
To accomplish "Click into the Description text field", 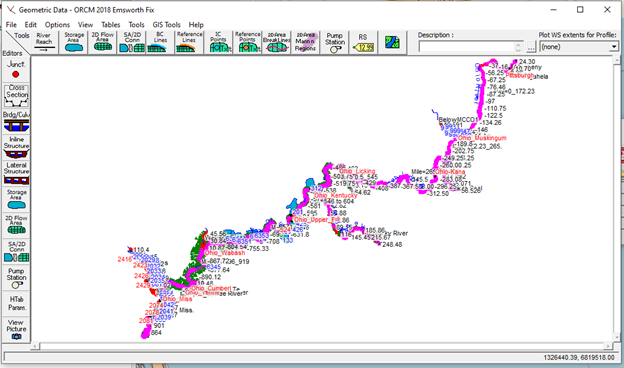I will 466,47.
